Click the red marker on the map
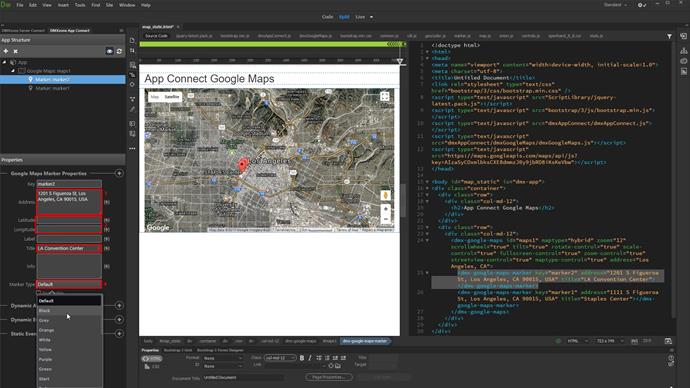 tap(242, 166)
